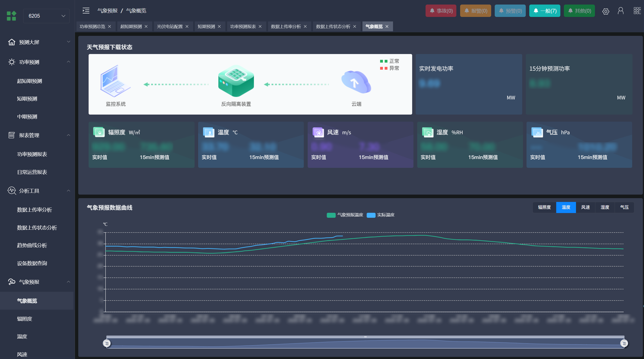The width and height of the screenshot is (644, 359).
Task: Open the 事故(0) alarm button
Action: click(441, 11)
